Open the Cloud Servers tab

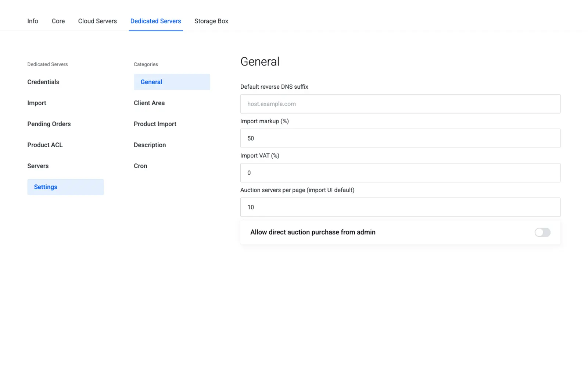tap(97, 21)
